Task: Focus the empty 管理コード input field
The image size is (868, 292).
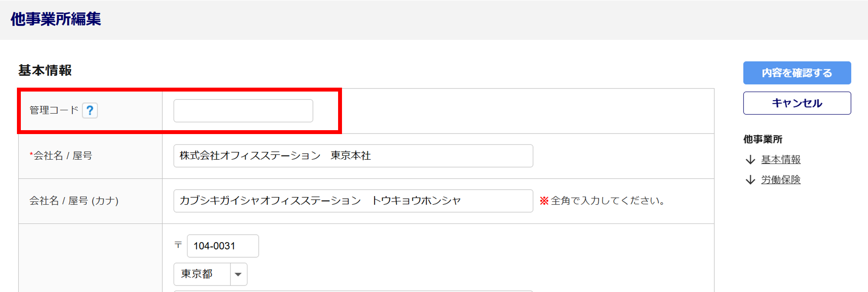Action: point(243,111)
